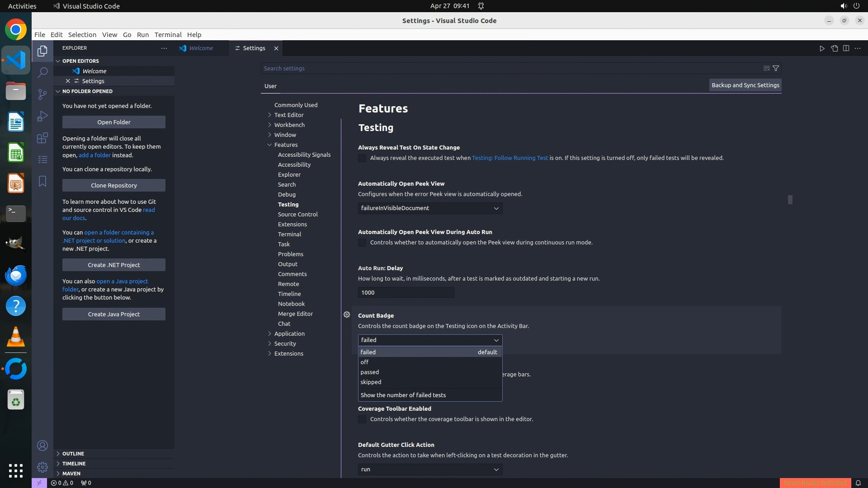Click the filter settings funnel icon
This screenshot has height=488, width=868.
coord(776,68)
